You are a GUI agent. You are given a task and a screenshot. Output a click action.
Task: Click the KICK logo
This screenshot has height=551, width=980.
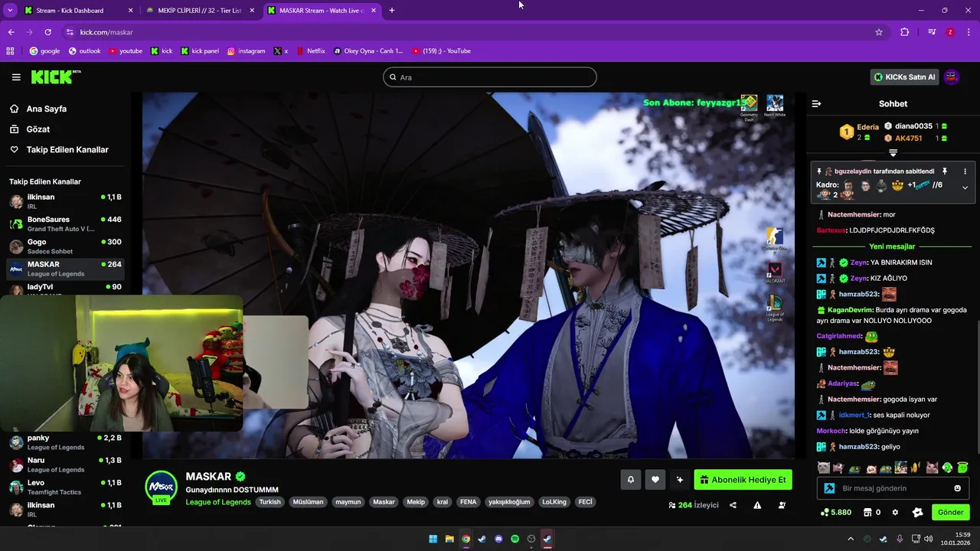[56, 77]
